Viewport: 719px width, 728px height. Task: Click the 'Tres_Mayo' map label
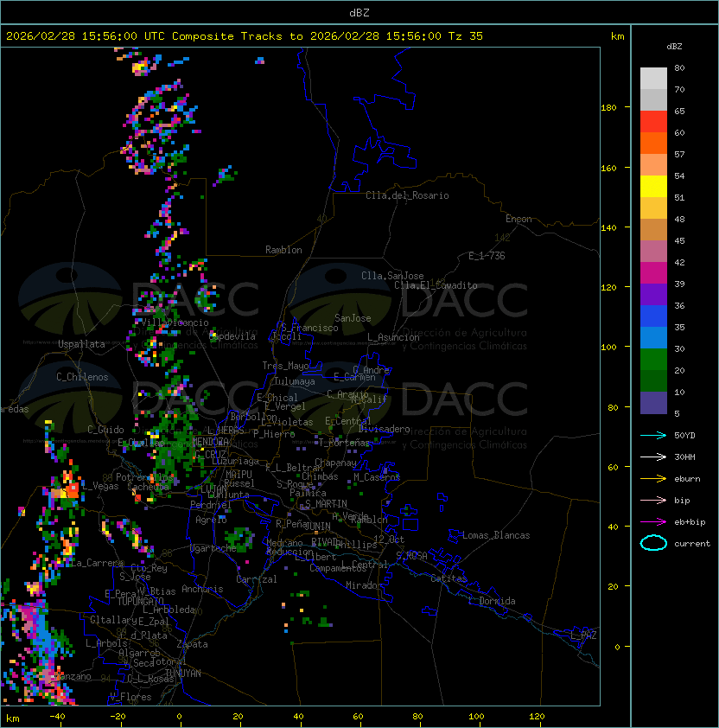(x=285, y=366)
